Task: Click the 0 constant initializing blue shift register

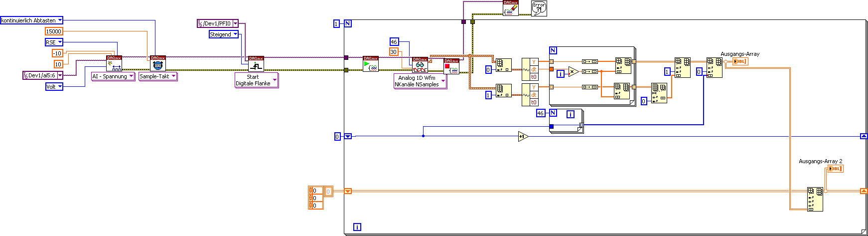Action: [337, 136]
